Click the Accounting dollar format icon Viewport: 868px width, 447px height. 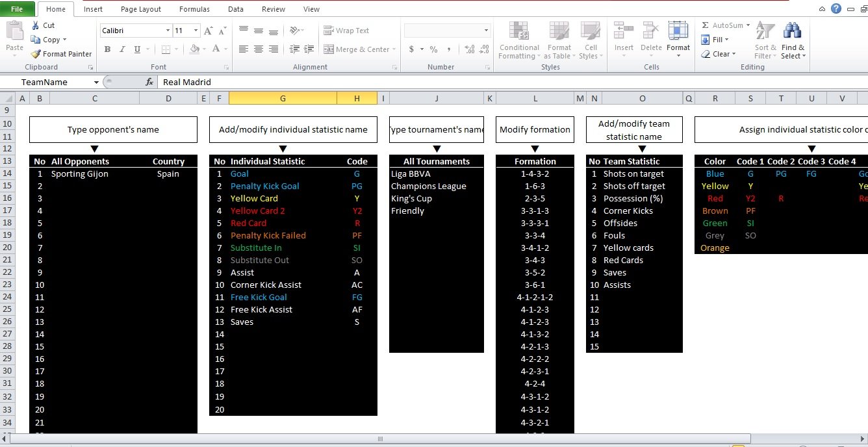tap(412, 49)
